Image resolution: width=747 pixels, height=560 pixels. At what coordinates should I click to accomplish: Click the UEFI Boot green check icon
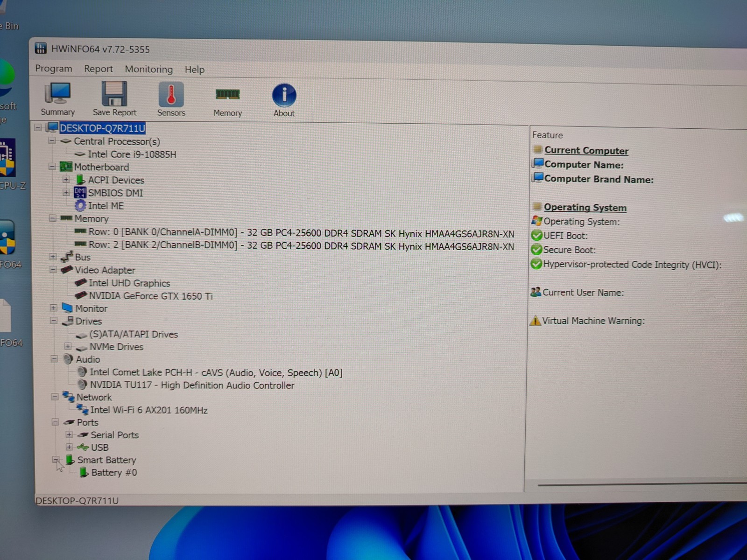[536, 235]
